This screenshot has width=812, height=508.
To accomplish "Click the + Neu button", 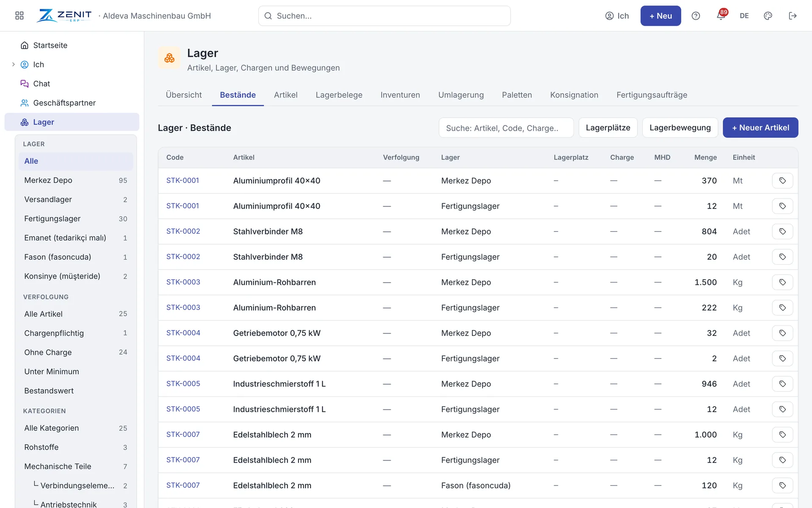I will pos(661,16).
